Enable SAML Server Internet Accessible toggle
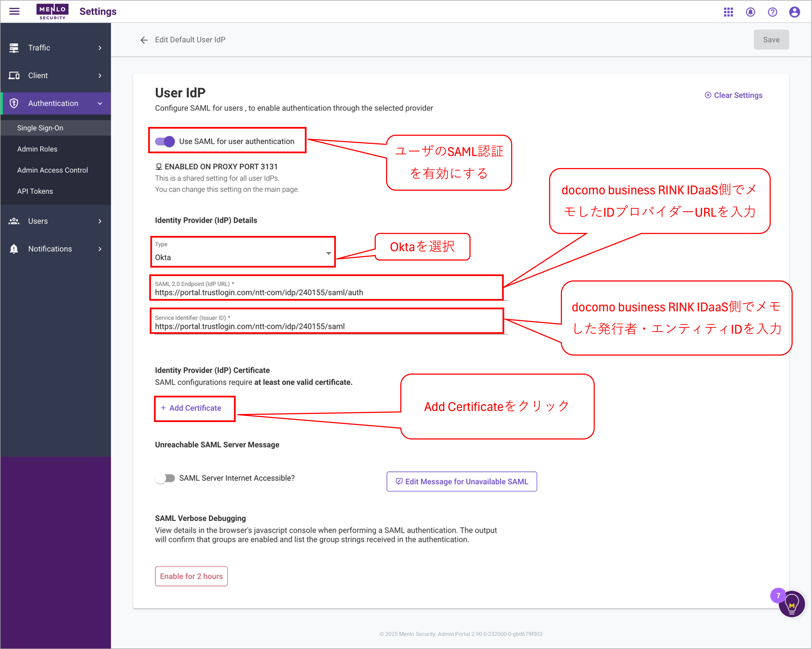This screenshot has height=649, width=812. (165, 478)
